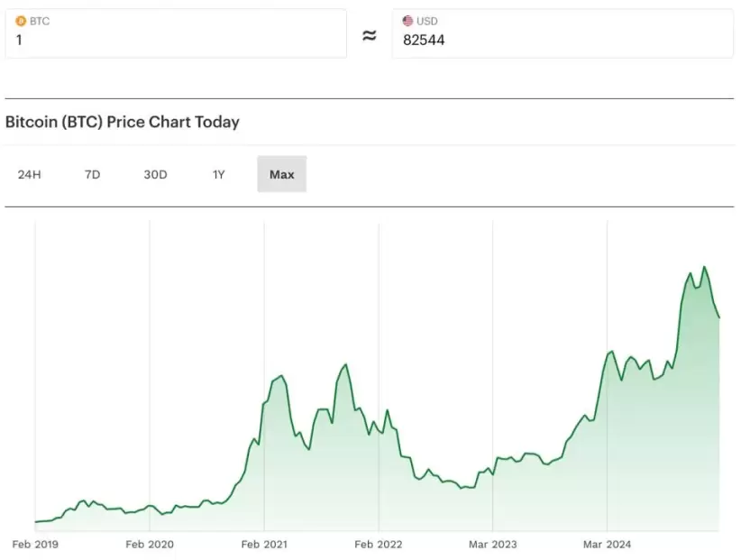741x560 pixels.
Task: Click the Feb 2019 axis label
Action: pos(35,545)
